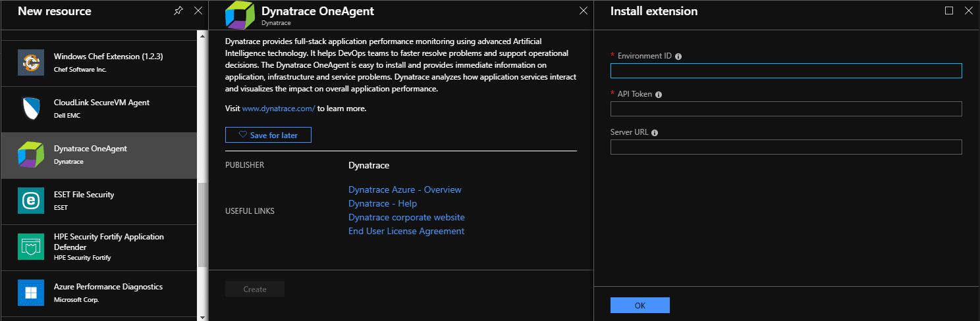Focus the API Token input field
980x321 pixels.
click(786, 109)
